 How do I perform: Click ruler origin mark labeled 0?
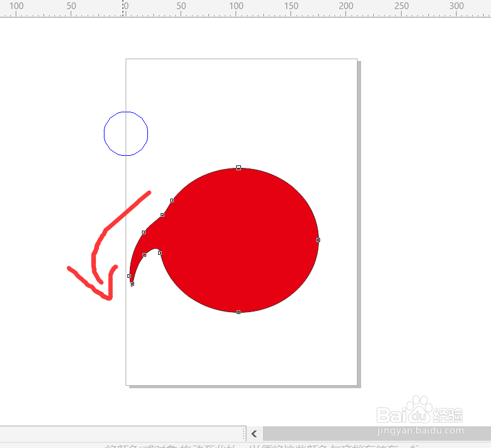pyautogui.click(x=126, y=6)
